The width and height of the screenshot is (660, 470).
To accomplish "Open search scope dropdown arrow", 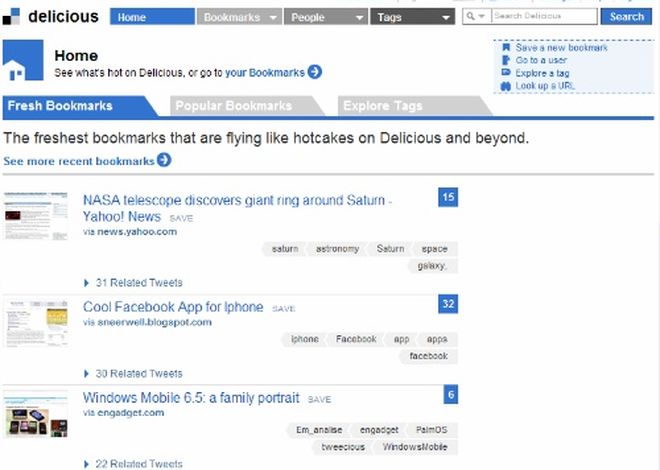I will coord(482,16).
